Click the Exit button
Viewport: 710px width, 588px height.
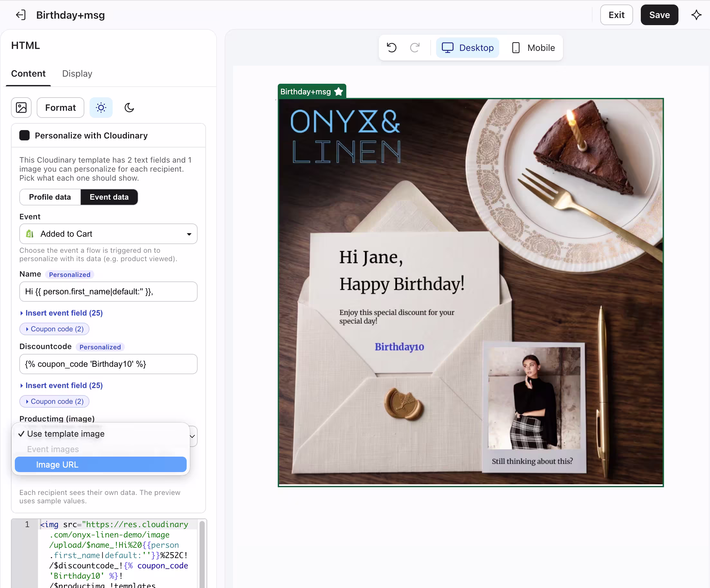[x=616, y=15]
